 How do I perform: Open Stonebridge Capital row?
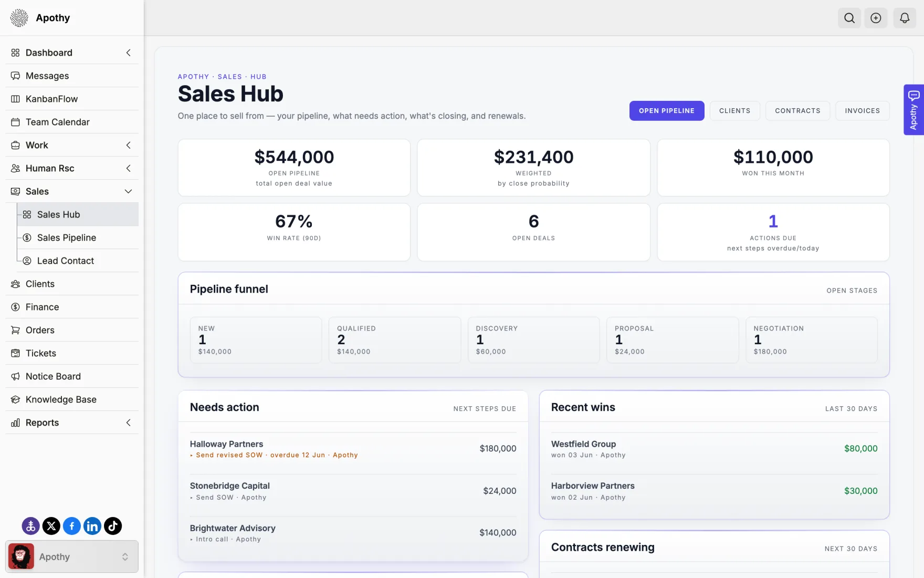tap(353, 491)
